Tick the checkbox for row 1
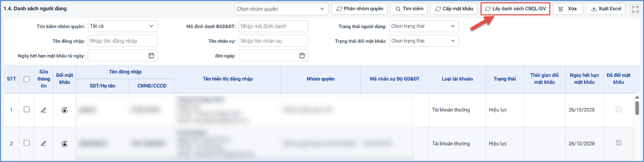The height and width of the screenshot is (162, 644). pos(26,109)
